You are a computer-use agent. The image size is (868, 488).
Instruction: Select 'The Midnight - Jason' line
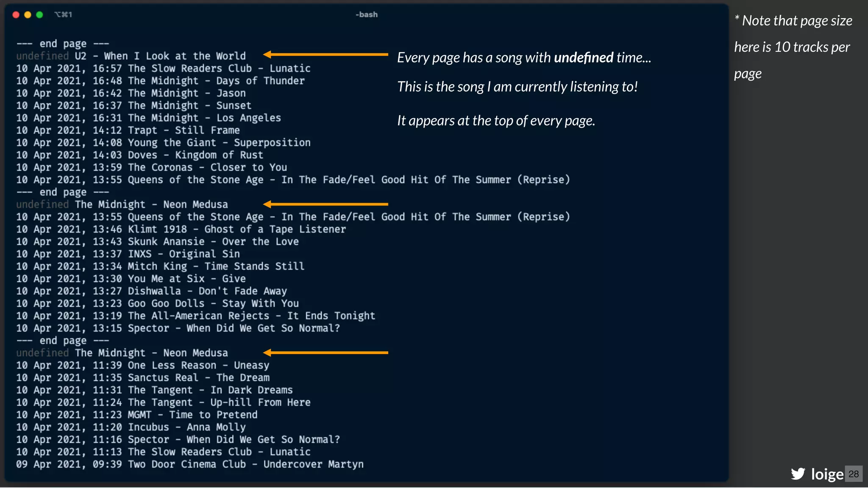pyautogui.click(x=131, y=93)
